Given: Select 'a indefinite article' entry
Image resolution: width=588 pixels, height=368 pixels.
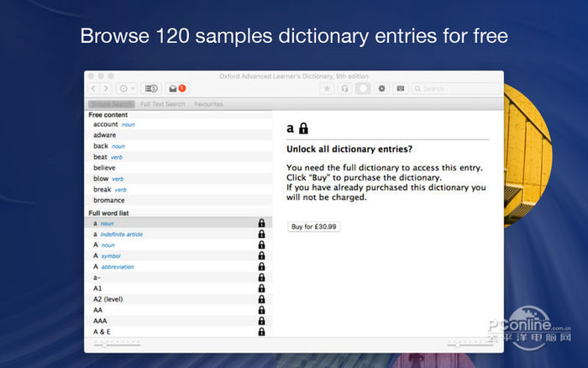Looking at the screenshot, I should [x=178, y=234].
